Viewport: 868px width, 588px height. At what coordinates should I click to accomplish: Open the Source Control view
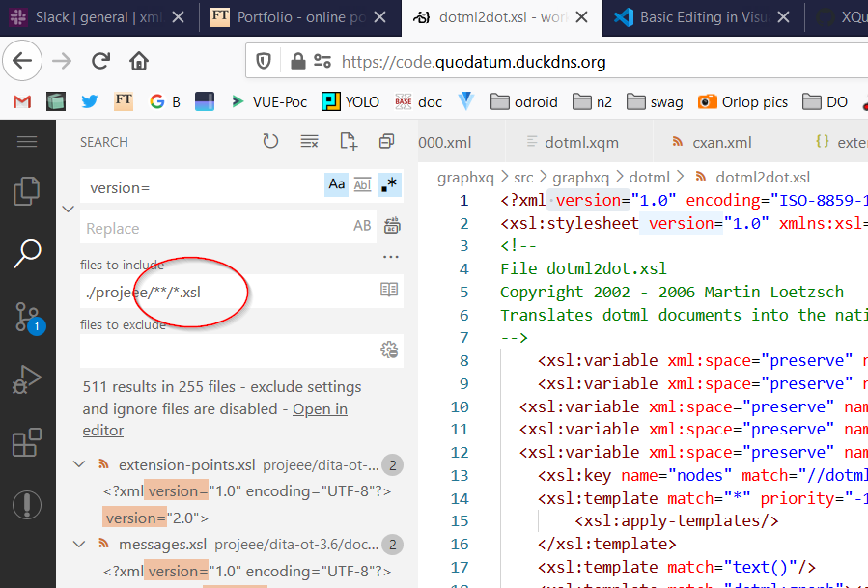click(27, 317)
